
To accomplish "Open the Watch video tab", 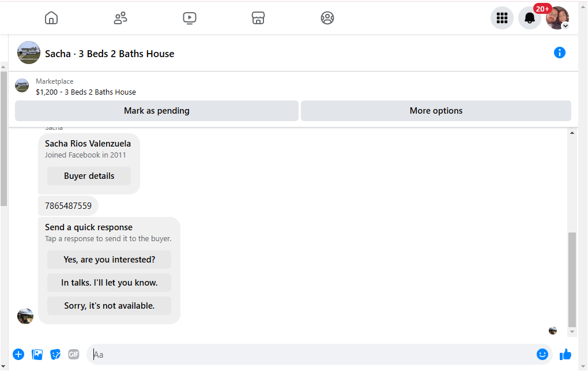I will click(x=189, y=18).
